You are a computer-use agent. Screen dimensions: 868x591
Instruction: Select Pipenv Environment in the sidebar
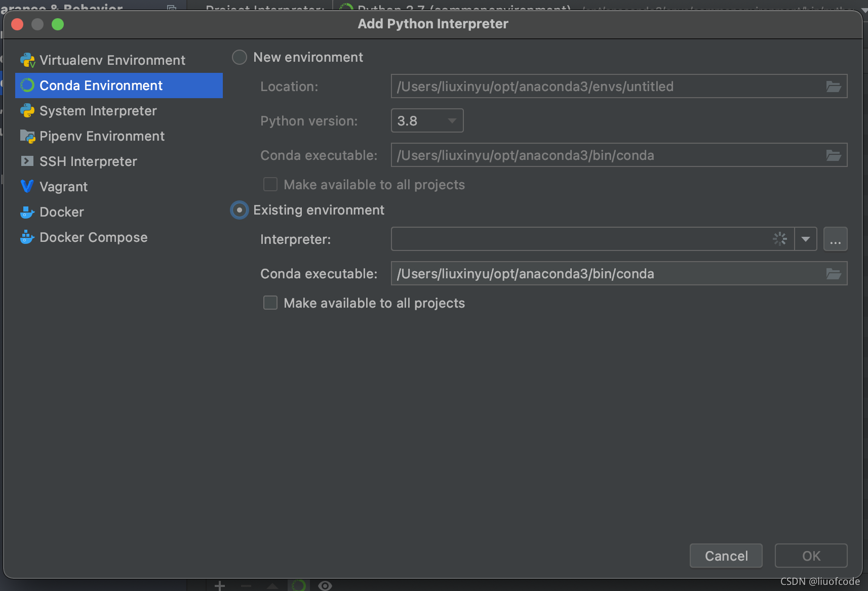pos(119,136)
